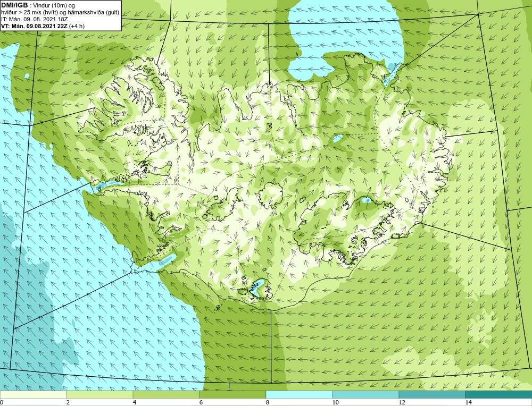Click the legend scale label '4'
This screenshot has width=532, height=406.
click(x=135, y=402)
